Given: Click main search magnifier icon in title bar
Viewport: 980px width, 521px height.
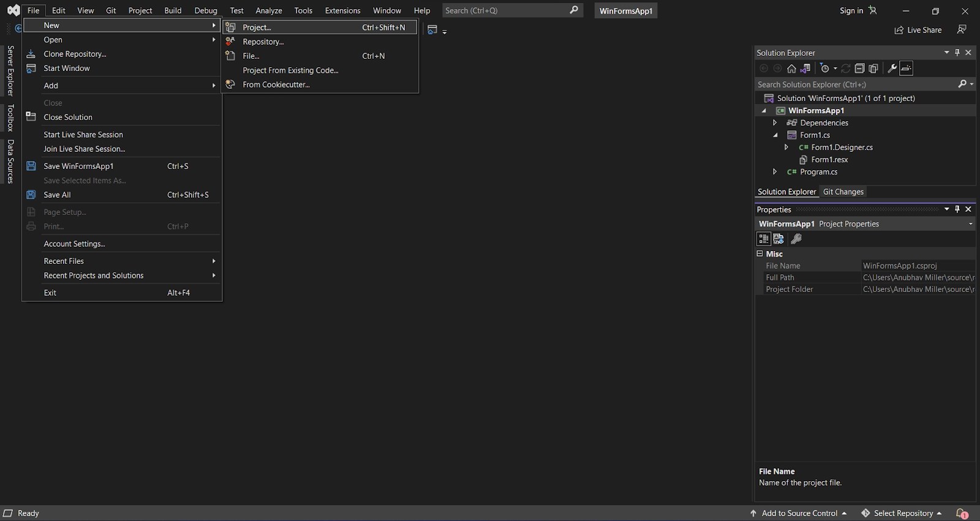Looking at the screenshot, I should [573, 10].
